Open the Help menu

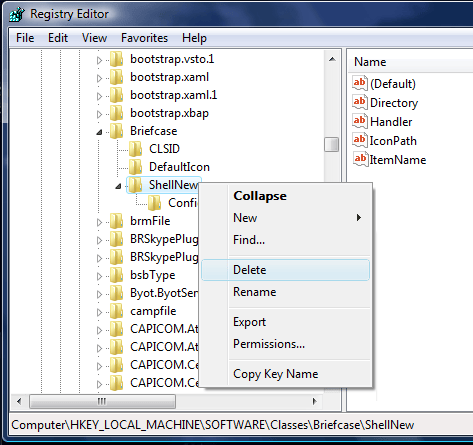click(x=194, y=38)
